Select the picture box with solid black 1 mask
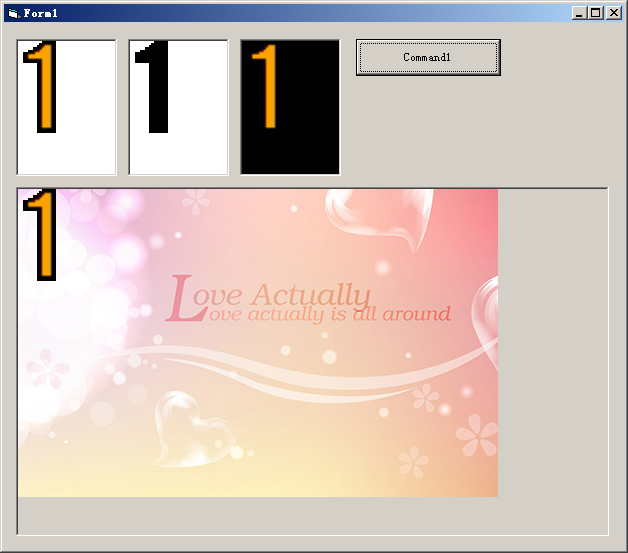 pyautogui.click(x=178, y=107)
